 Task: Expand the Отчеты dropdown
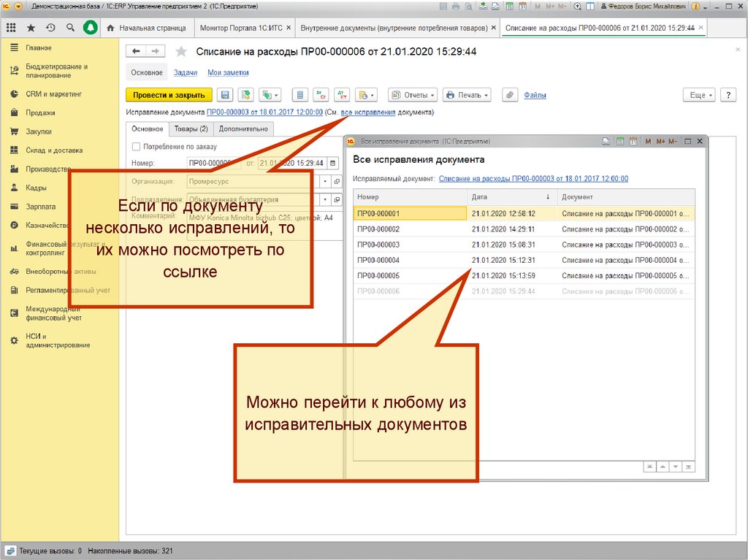pos(413,95)
